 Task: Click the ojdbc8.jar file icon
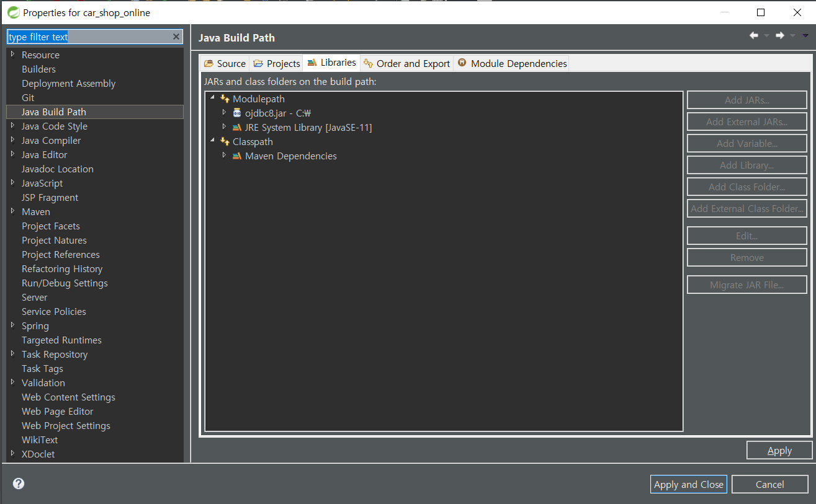237,113
